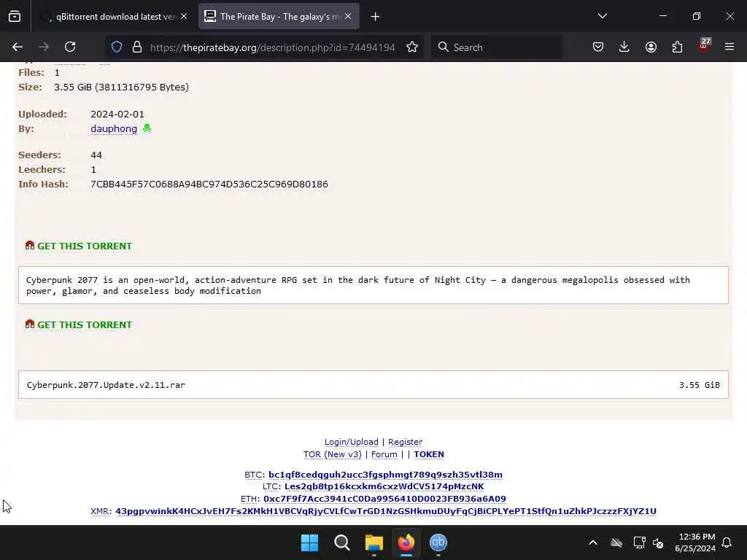Close The Pirate Bay tab
Screen dimensions: 747x560
click(x=348, y=17)
